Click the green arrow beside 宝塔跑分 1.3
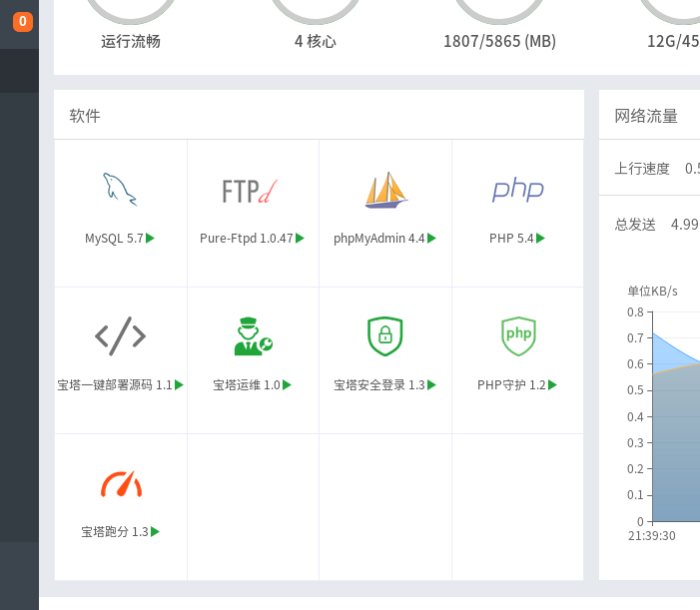Viewport: 700px width, 610px height. (155, 531)
